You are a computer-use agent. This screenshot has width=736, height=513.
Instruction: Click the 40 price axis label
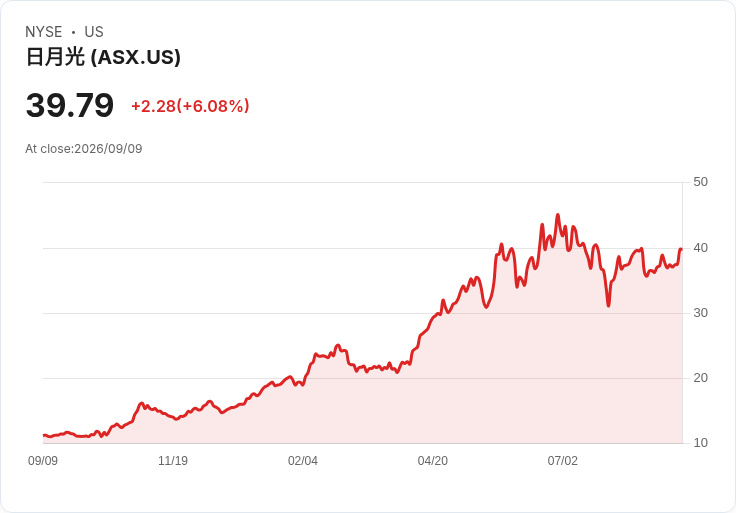point(700,248)
